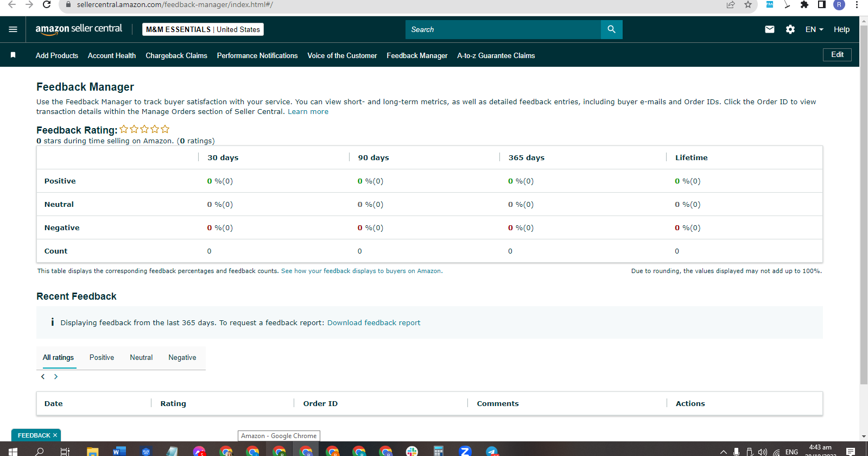Open M&M ESSENTIALS account switcher
This screenshot has width=868, height=456.
pos(203,29)
